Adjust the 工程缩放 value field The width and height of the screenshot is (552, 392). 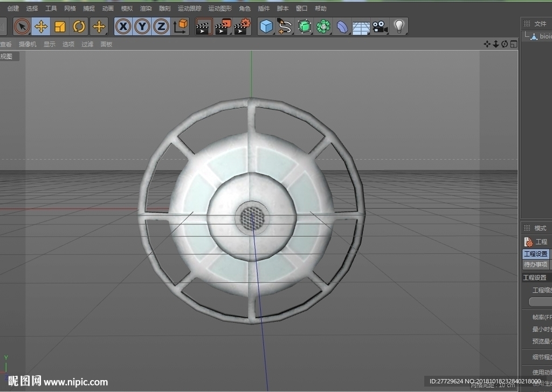540,302
